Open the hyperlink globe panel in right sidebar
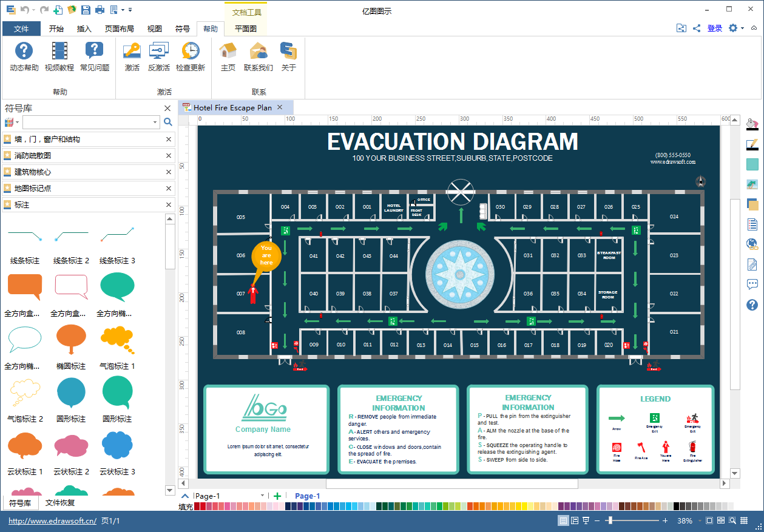 (x=752, y=244)
